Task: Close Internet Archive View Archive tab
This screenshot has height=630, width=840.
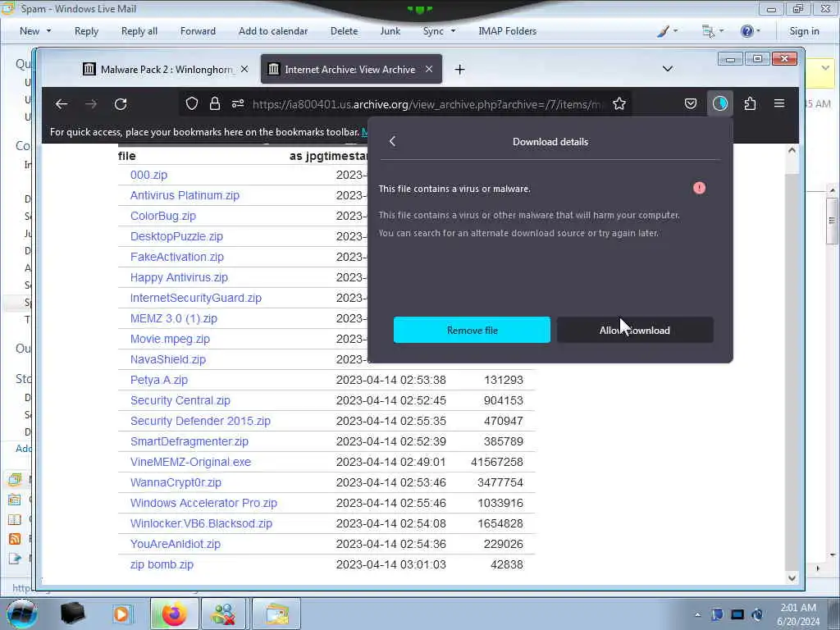Action: tap(429, 69)
